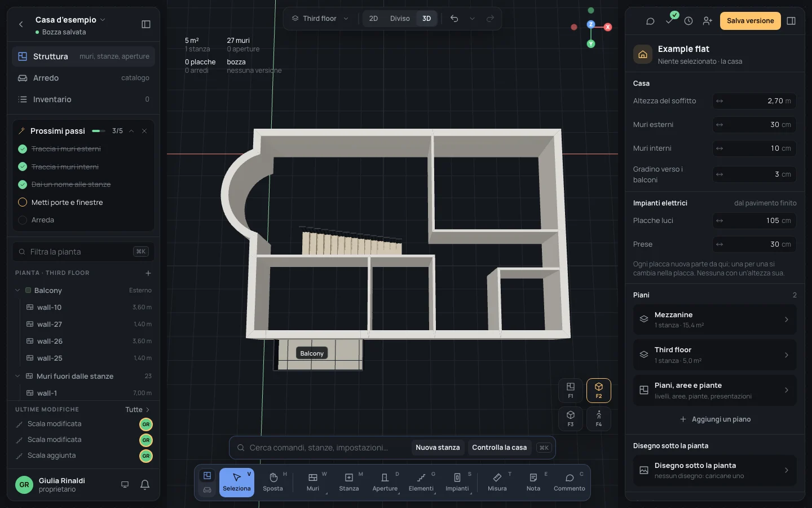Open comments speech bubble icon in right header
This screenshot has height=508, width=812.
(x=650, y=21)
